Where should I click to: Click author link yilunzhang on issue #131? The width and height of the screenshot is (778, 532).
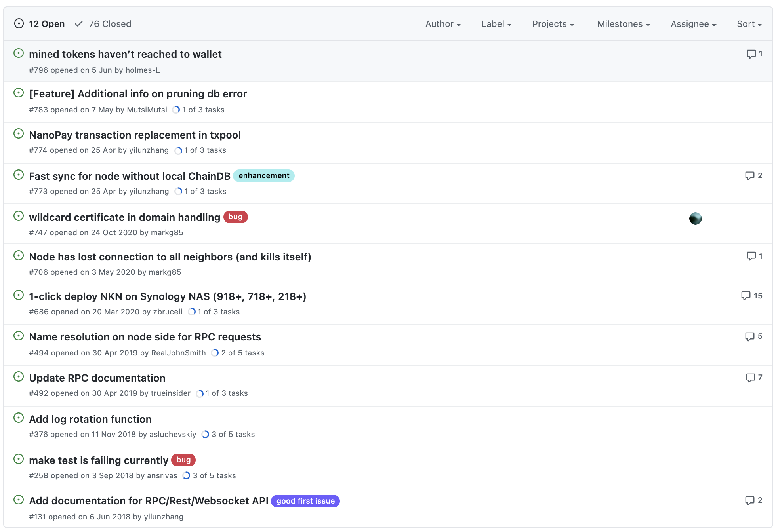(x=164, y=517)
